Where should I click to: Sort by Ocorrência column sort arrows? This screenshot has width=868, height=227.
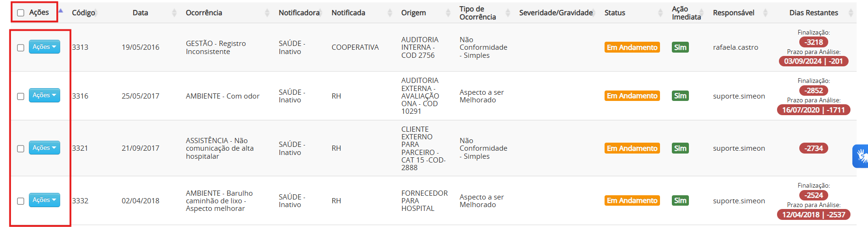pyautogui.click(x=267, y=13)
